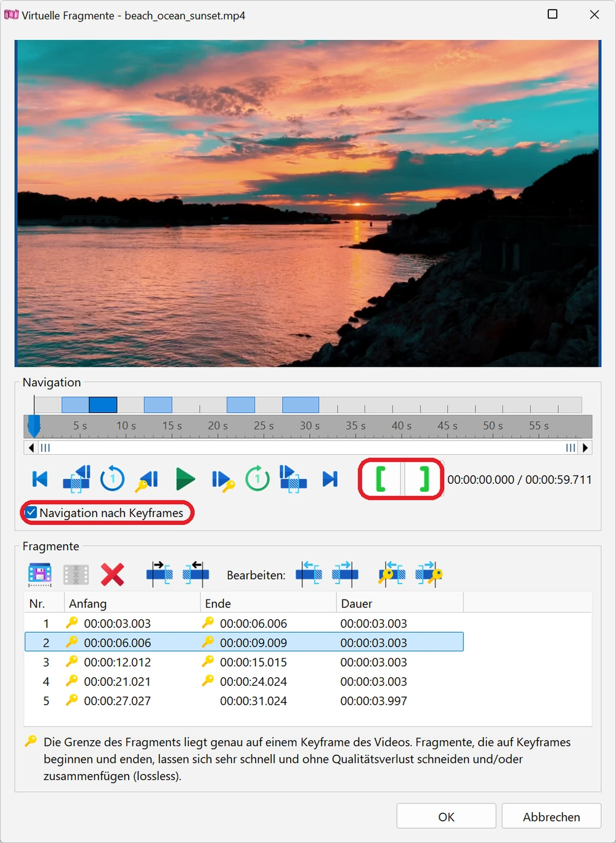Click the right arrow of timeline scrollbar
This screenshot has width=616, height=843.
(585, 447)
